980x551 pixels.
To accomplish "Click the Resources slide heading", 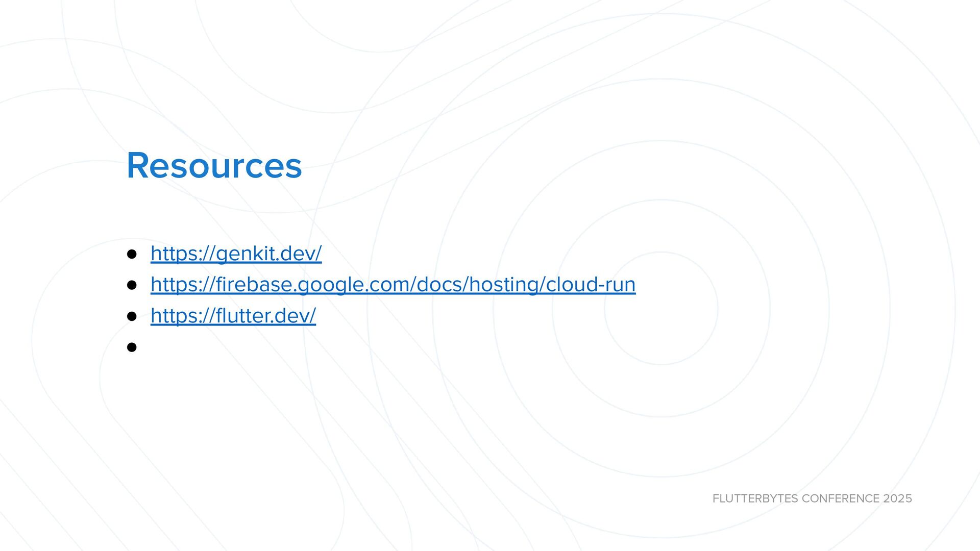I will tap(214, 165).
